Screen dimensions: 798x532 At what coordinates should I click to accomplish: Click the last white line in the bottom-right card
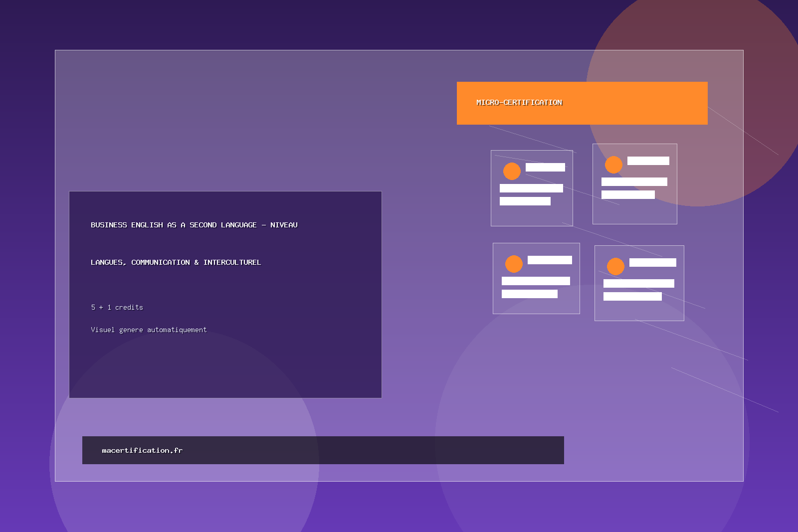(632, 296)
